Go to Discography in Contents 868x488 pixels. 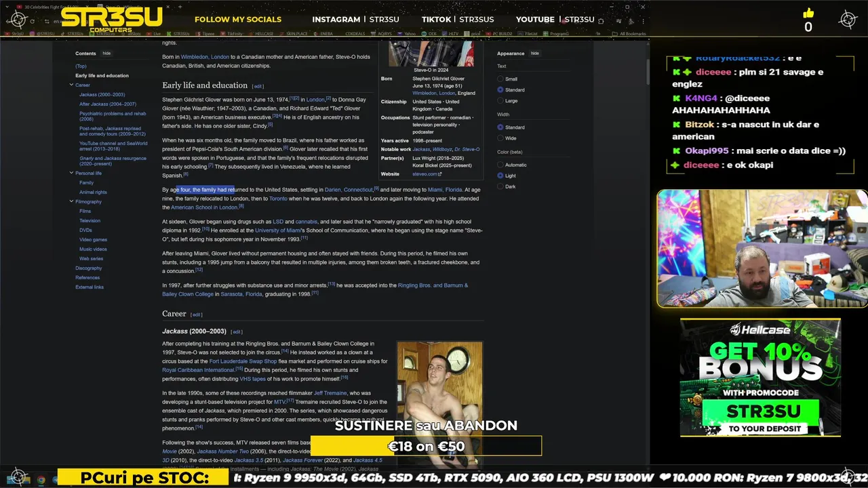point(88,268)
